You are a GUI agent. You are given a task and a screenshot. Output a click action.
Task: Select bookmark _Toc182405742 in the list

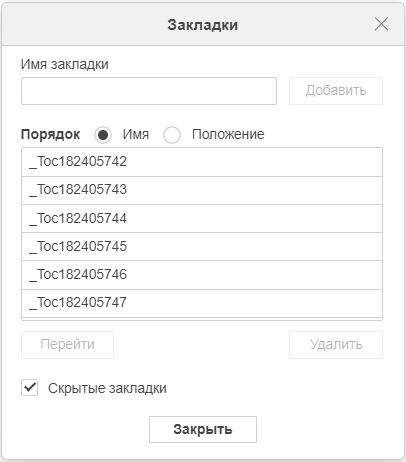[202, 162]
